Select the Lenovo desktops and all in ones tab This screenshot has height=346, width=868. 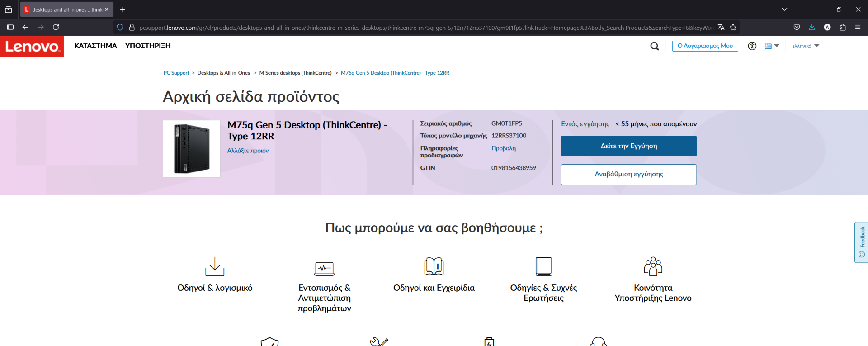[x=66, y=9]
